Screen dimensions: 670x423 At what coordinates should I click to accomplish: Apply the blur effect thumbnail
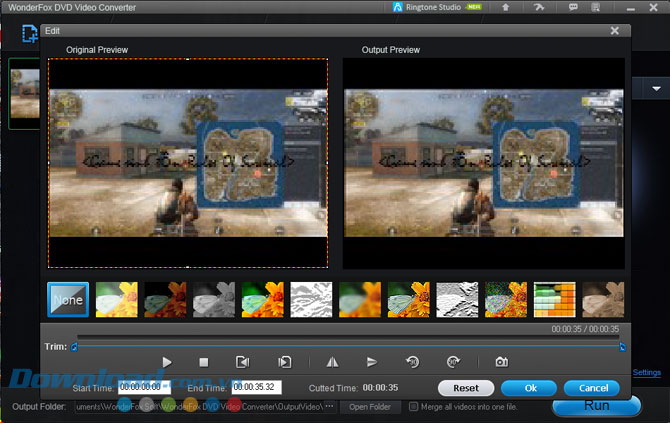click(x=360, y=300)
